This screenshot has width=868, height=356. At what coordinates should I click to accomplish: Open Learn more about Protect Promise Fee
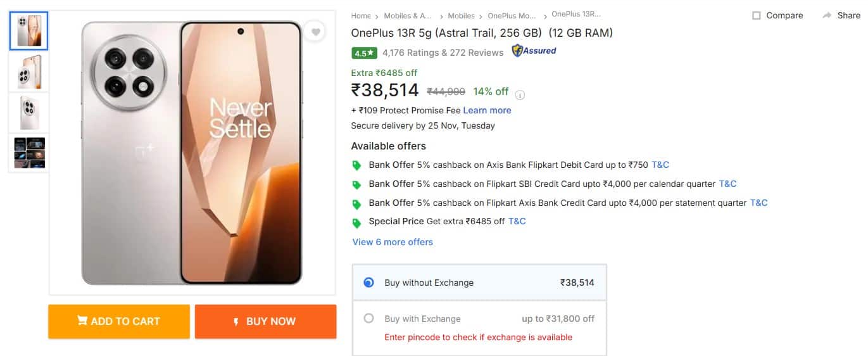point(487,110)
